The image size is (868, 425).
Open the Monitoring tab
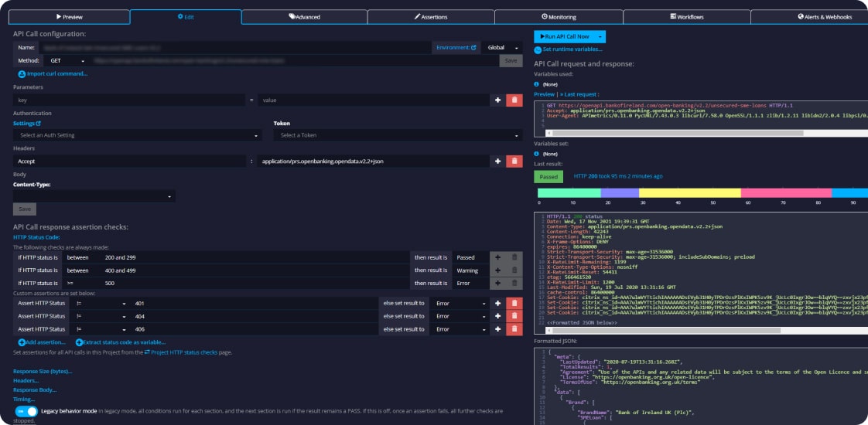pyautogui.click(x=557, y=16)
